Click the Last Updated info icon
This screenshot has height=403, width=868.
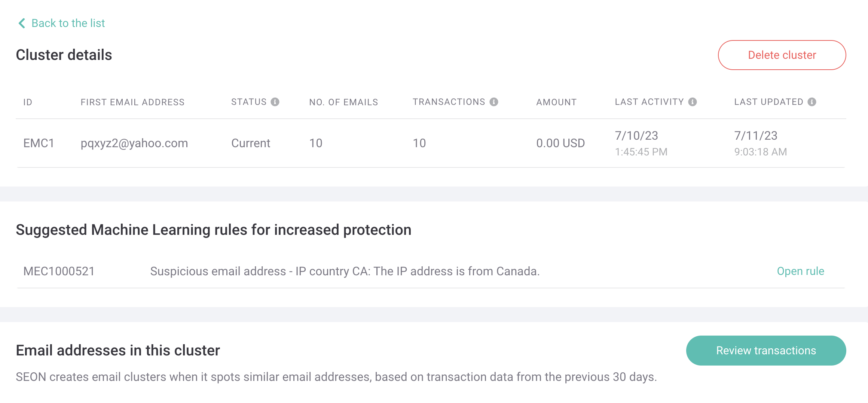[x=812, y=102]
